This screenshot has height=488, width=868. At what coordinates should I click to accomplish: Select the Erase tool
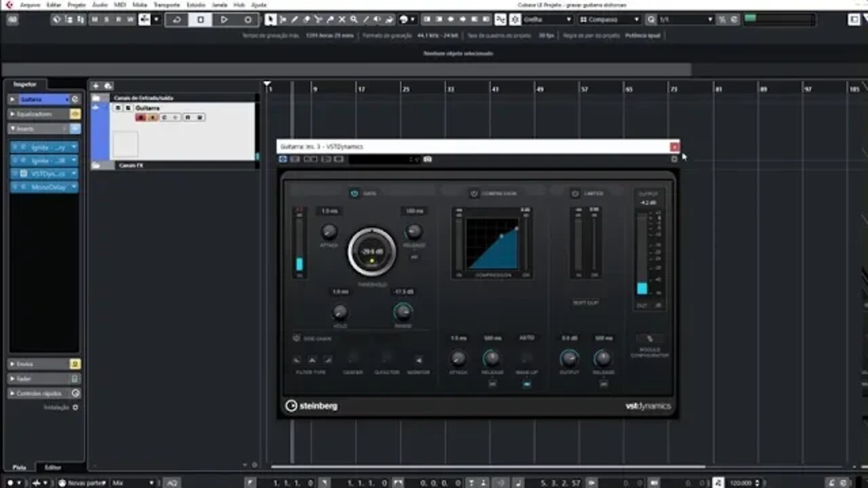[307, 20]
